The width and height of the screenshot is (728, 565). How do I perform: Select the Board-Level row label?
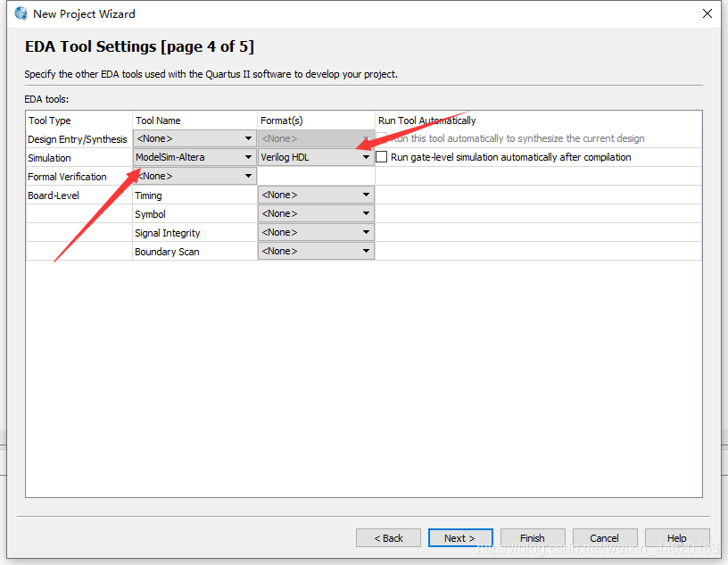(54, 195)
